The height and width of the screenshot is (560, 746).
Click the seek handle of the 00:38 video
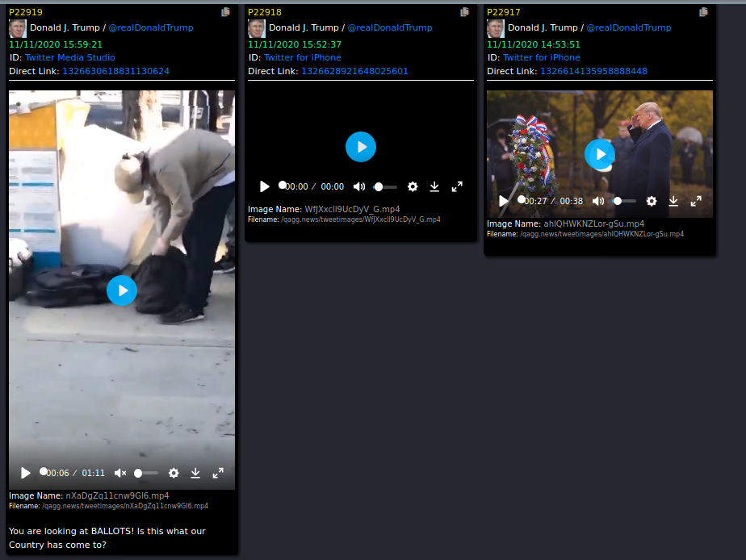tap(521, 199)
